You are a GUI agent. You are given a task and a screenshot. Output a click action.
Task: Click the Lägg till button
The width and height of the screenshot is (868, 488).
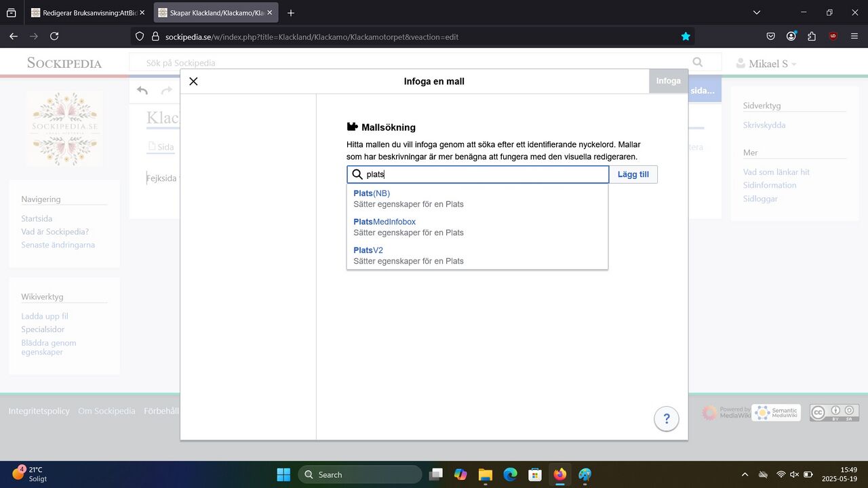click(x=633, y=175)
